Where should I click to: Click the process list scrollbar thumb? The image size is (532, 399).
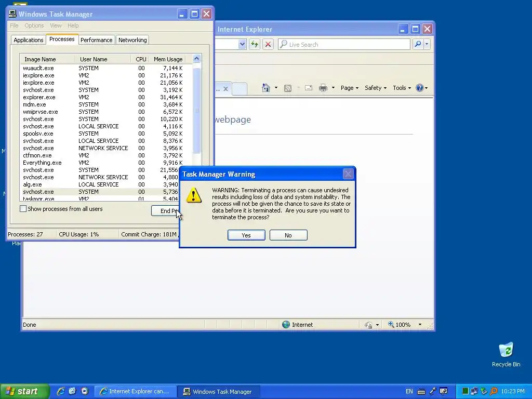click(197, 110)
